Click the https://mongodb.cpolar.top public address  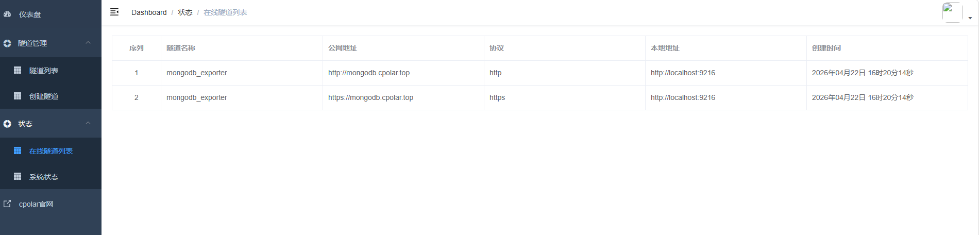click(x=370, y=97)
